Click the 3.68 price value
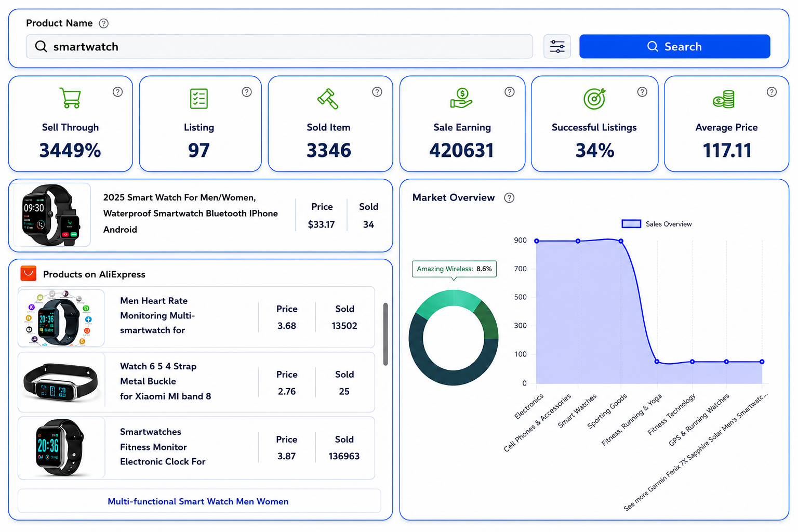Image resolution: width=798 pixels, height=532 pixels. tap(287, 326)
